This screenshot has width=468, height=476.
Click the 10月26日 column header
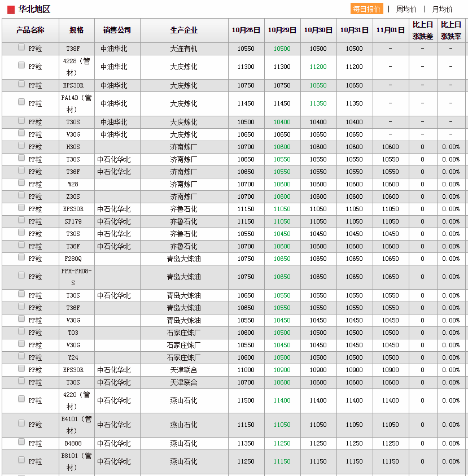(x=246, y=30)
